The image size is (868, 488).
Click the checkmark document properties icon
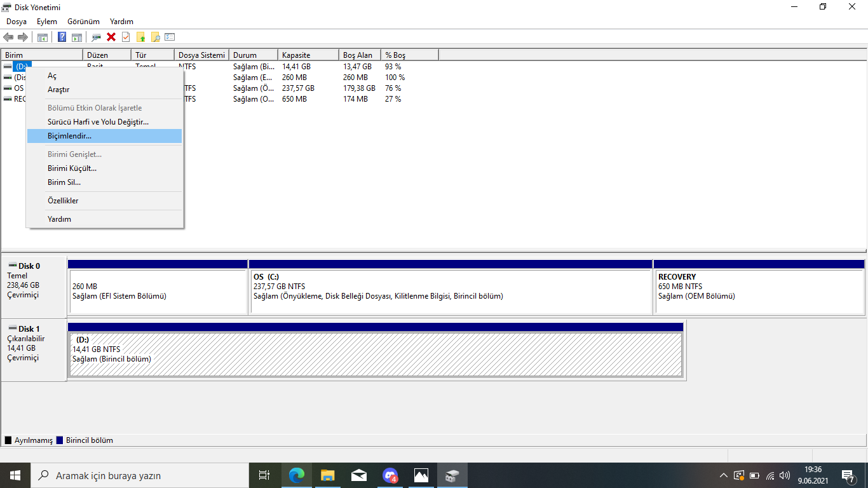126,37
